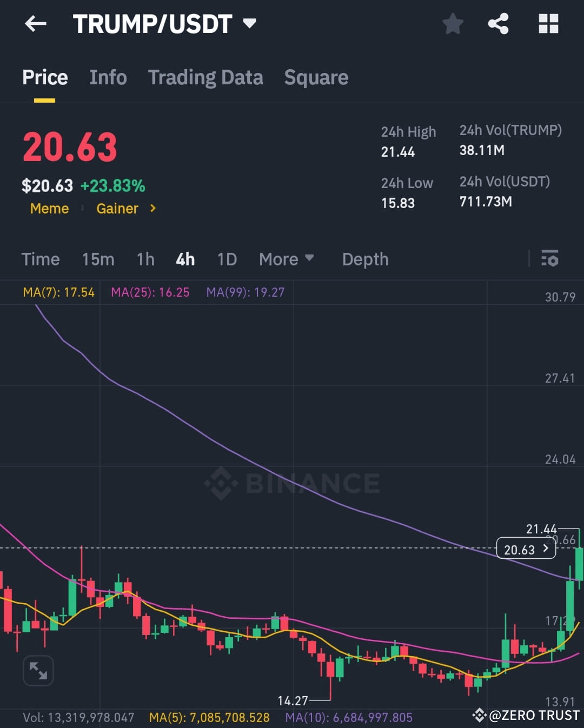Open the share icon to share this pair
This screenshot has width=584, height=728.
click(497, 24)
